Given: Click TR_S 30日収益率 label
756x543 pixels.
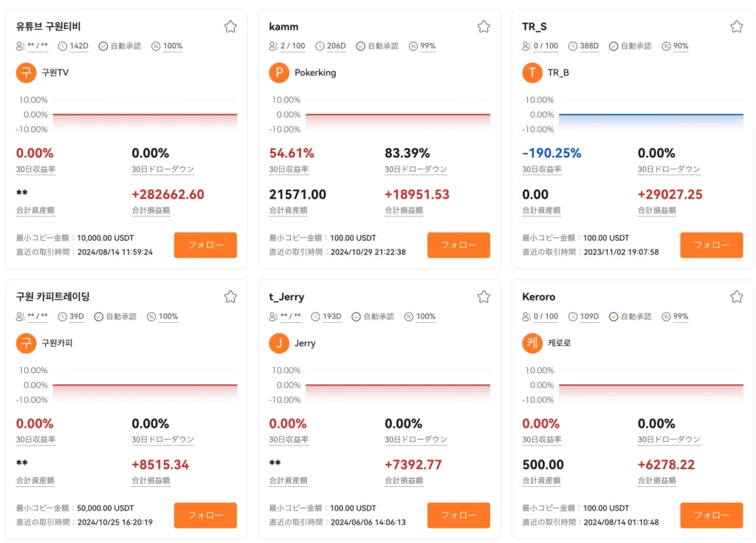Looking at the screenshot, I should [x=541, y=169].
